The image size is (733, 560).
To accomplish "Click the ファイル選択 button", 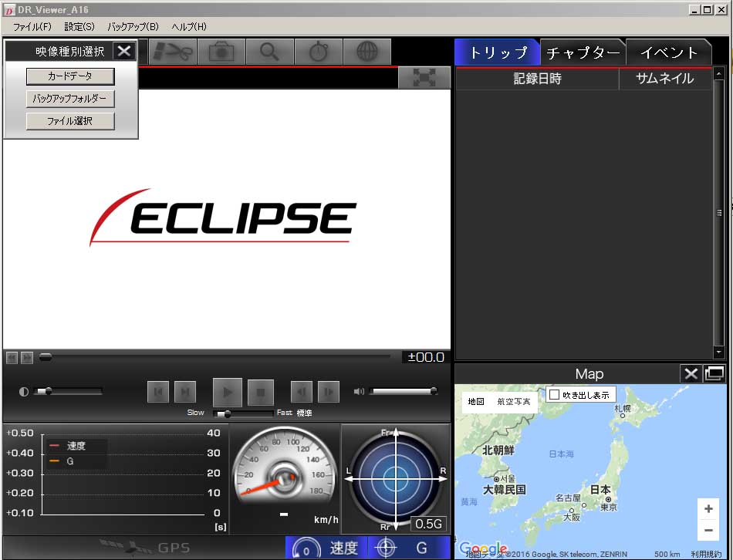I will [x=70, y=121].
